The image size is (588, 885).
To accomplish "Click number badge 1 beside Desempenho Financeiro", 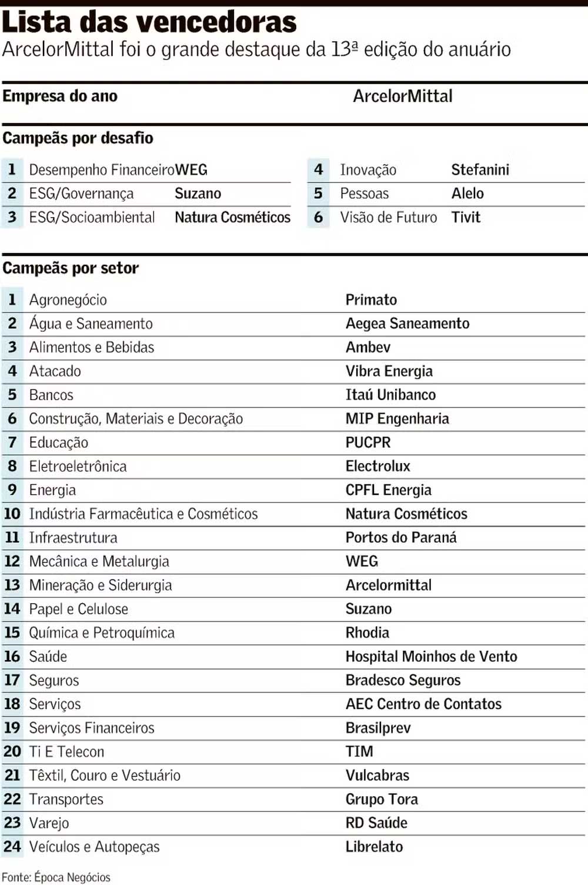I will [12, 170].
